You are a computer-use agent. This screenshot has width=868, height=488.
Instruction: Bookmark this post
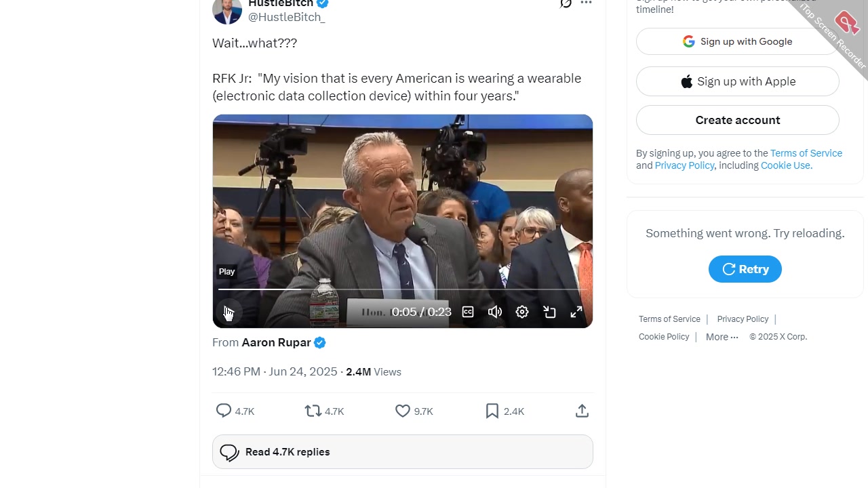(x=492, y=411)
